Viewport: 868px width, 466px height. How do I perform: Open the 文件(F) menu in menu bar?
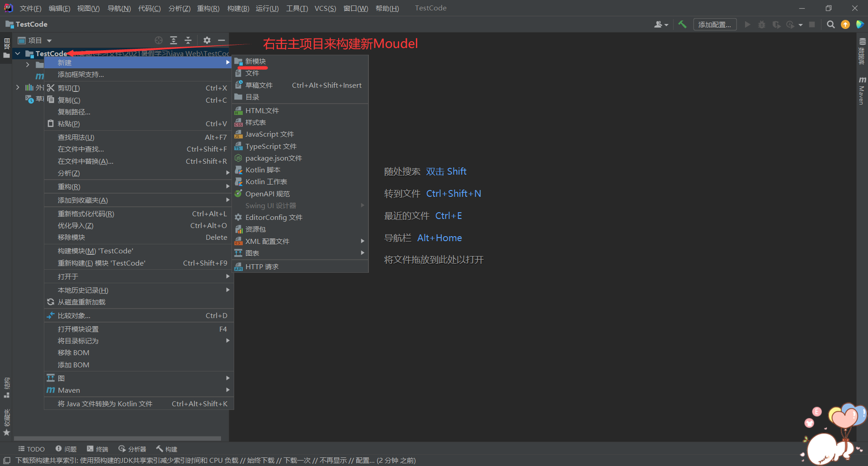tap(30, 8)
